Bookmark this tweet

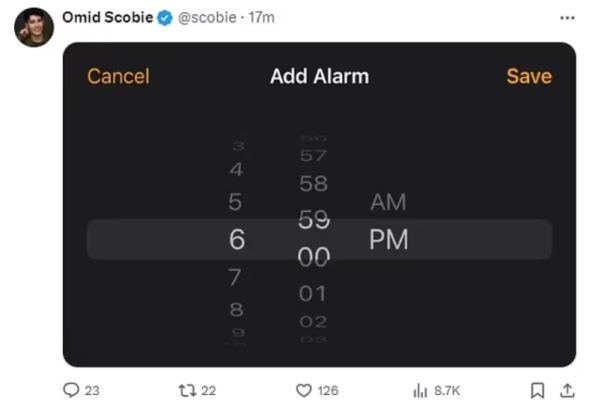click(537, 390)
